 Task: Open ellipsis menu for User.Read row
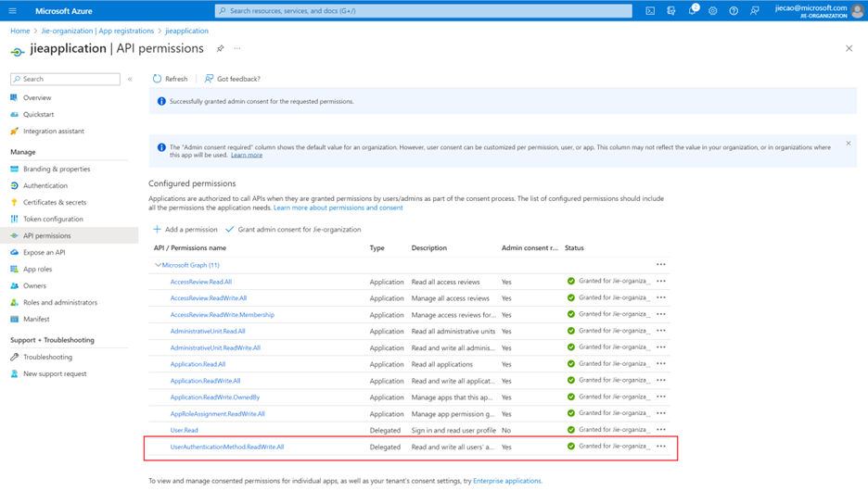[x=661, y=430]
